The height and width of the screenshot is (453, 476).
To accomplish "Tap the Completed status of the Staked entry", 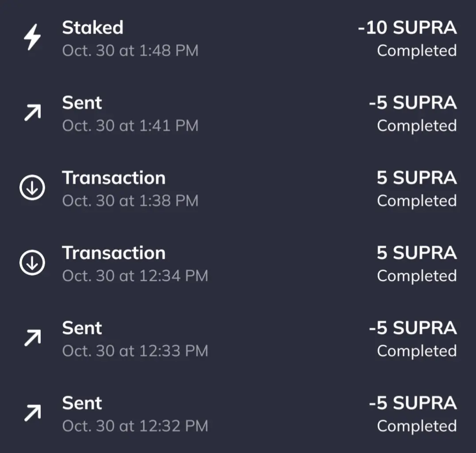I will click(x=416, y=50).
